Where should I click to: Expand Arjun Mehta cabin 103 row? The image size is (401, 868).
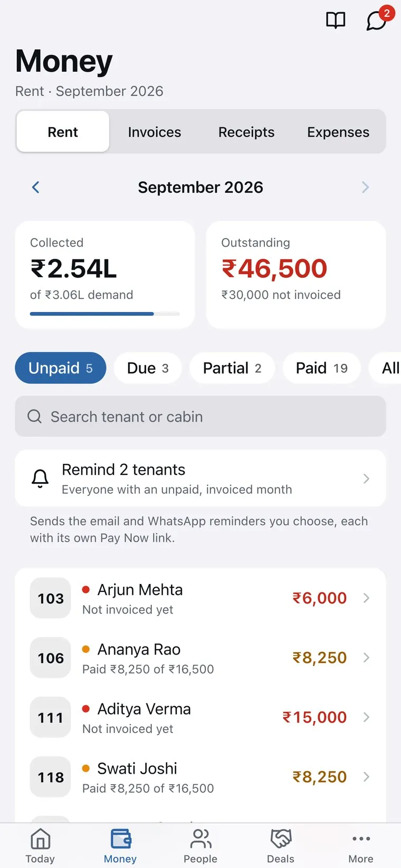point(200,598)
